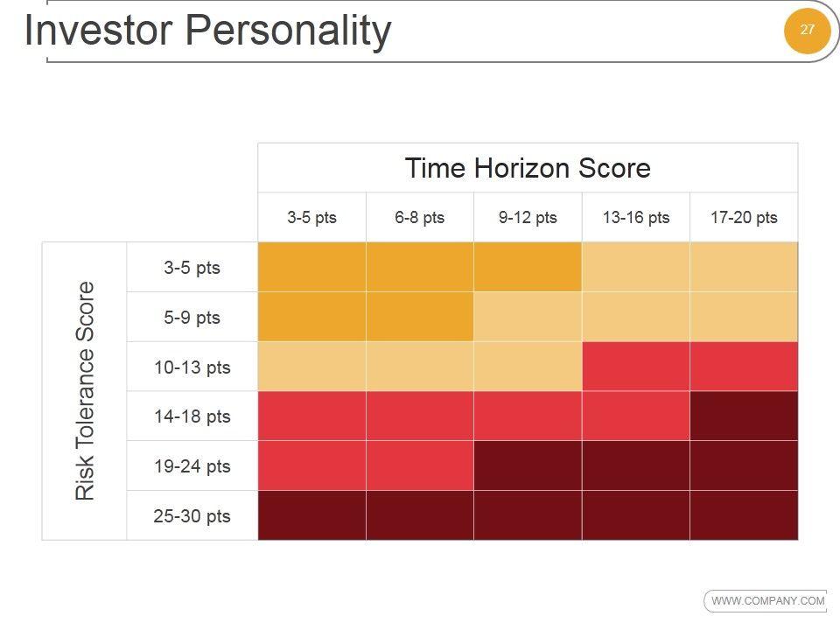
Task: Click the dark maroon cell under 17-20 pts, 14-18 row
Action: (744, 416)
